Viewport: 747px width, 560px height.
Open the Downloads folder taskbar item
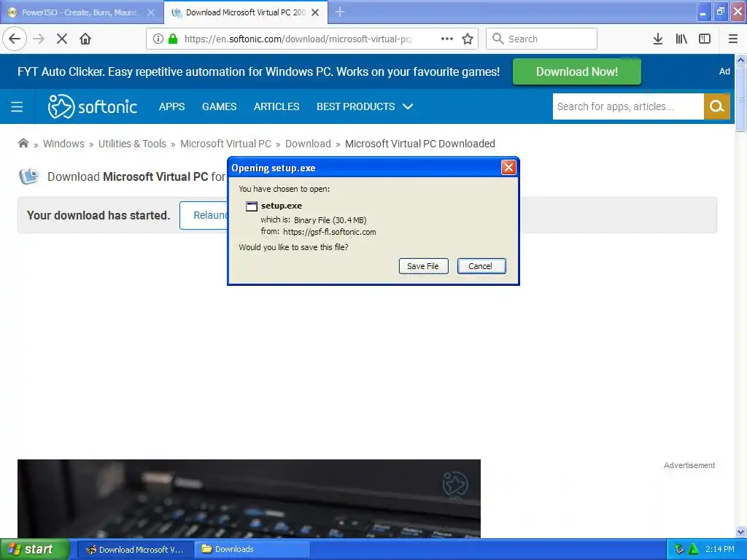pos(252,550)
